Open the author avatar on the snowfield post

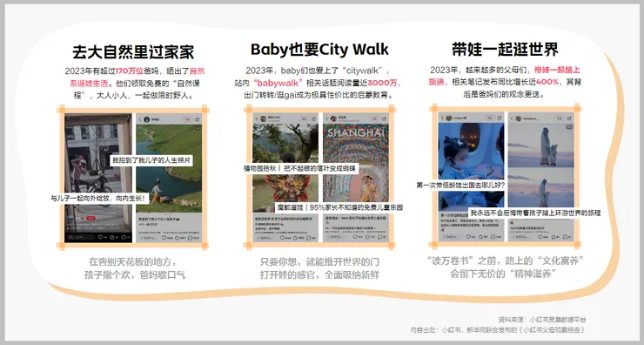click(519, 118)
